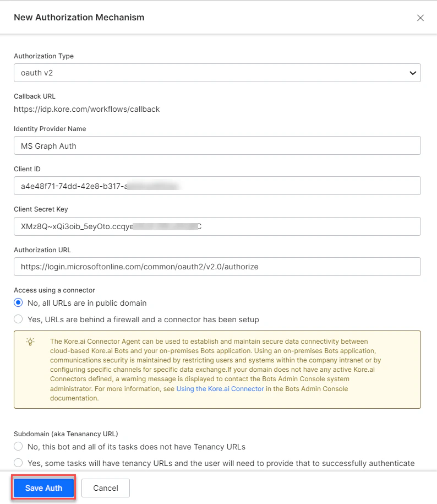Click the Save Auth button
Screen dimensions: 437x504
click(x=43, y=487)
